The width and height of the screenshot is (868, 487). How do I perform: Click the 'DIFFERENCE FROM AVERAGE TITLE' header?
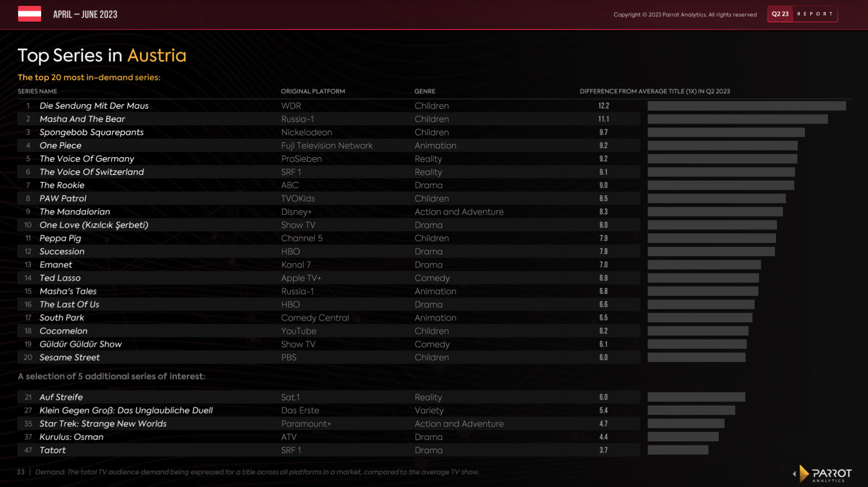tap(655, 91)
